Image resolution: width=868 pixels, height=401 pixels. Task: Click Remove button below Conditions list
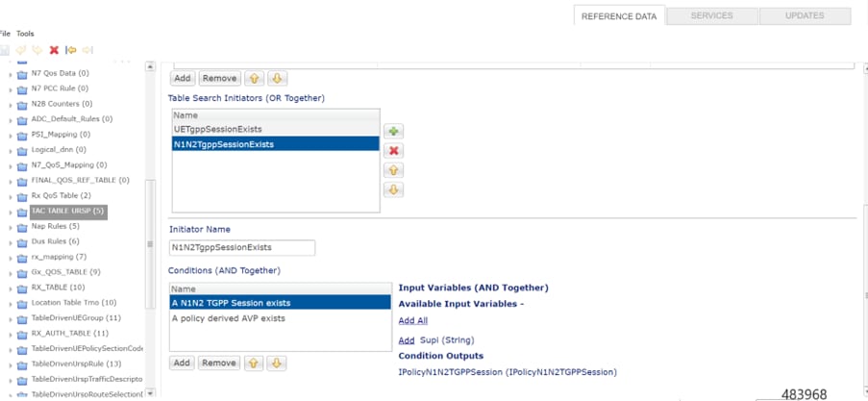(218, 363)
